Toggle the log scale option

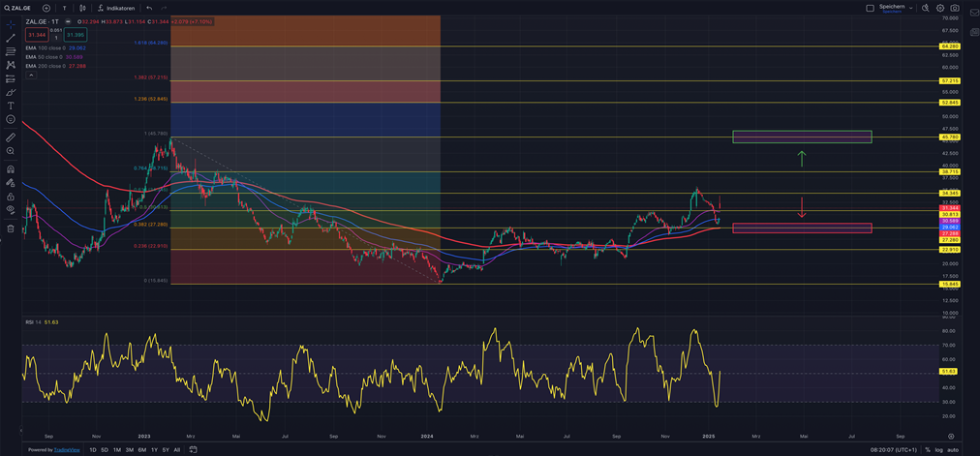point(939,450)
